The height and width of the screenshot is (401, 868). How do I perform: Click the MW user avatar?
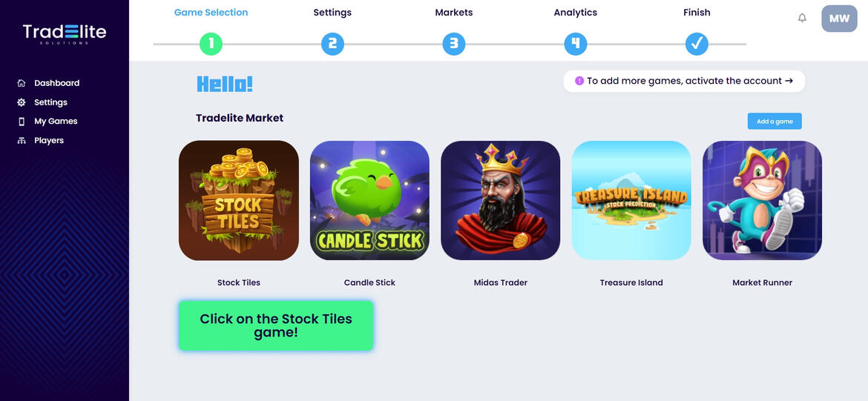click(x=839, y=19)
